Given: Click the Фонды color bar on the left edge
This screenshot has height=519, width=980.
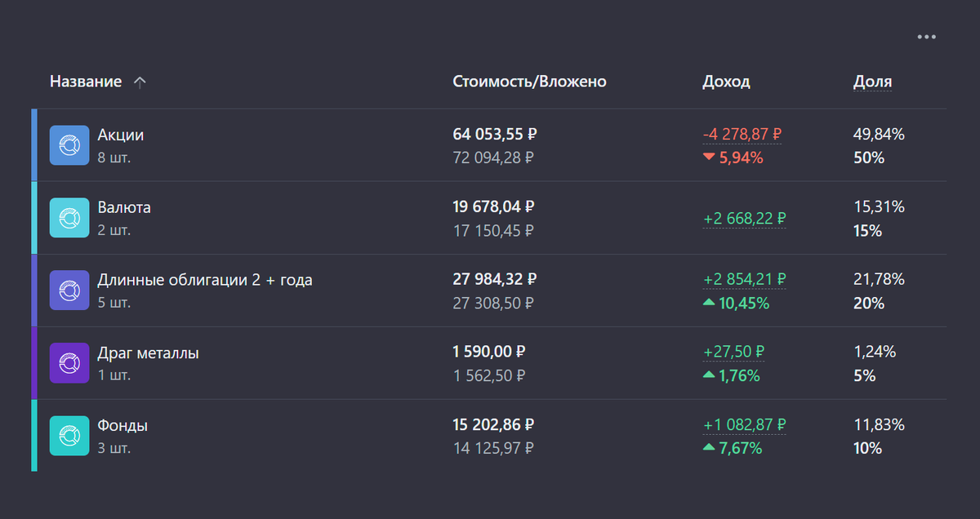Looking at the screenshot, I should pyautogui.click(x=34, y=435).
